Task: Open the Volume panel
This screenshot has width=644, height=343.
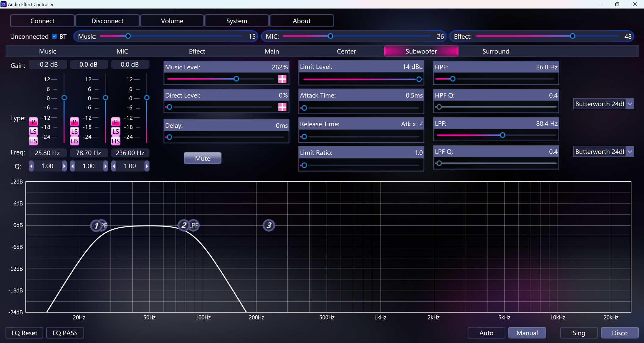Action: [x=172, y=21]
